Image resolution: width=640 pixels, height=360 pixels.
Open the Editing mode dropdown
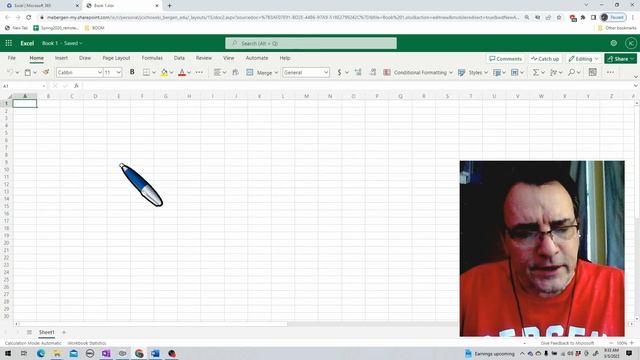(x=583, y=59)
